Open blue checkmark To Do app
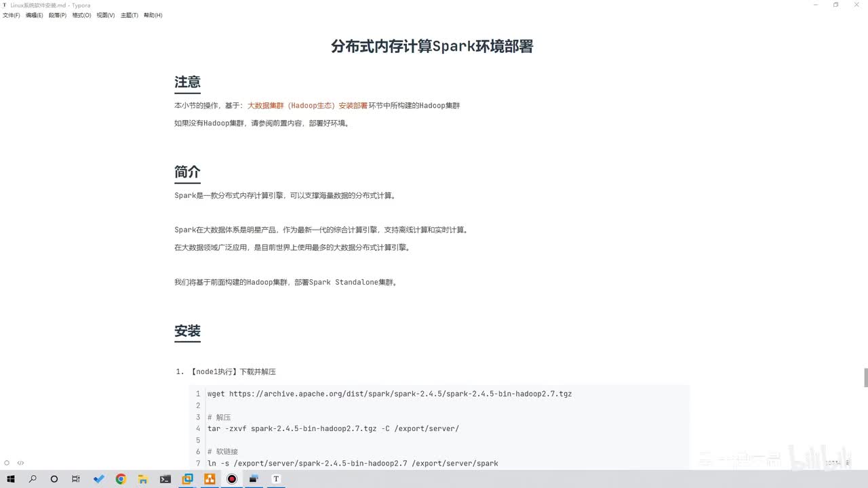This screenshot has width=868, height=488. (99, 479)
